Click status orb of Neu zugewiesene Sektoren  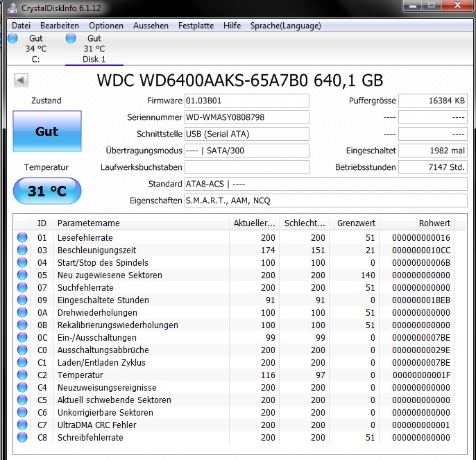[x=22, y=275]
